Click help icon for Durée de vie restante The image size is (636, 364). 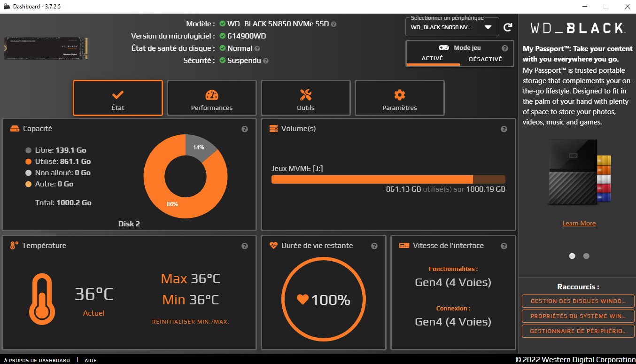coord(374,246)
